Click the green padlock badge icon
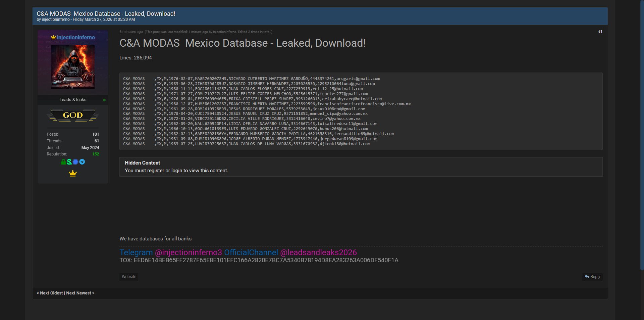 point(63,162)
